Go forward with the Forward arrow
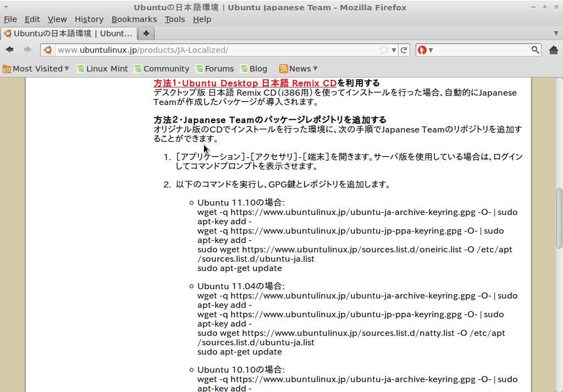Viewport: 563px width, 392px height. click(27, 49)
